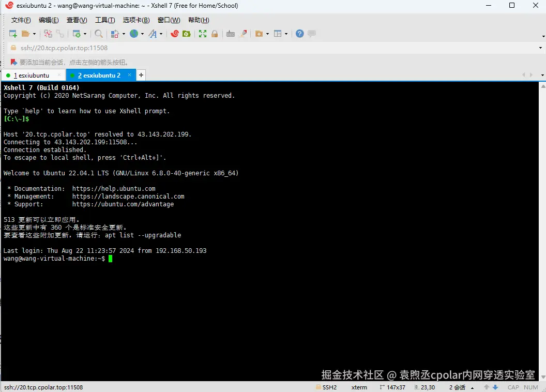The width and height of the screenshot is (546, 392).
Task: Click the https://help.ubuntu.com text
Action: click(x=114, y=189)
